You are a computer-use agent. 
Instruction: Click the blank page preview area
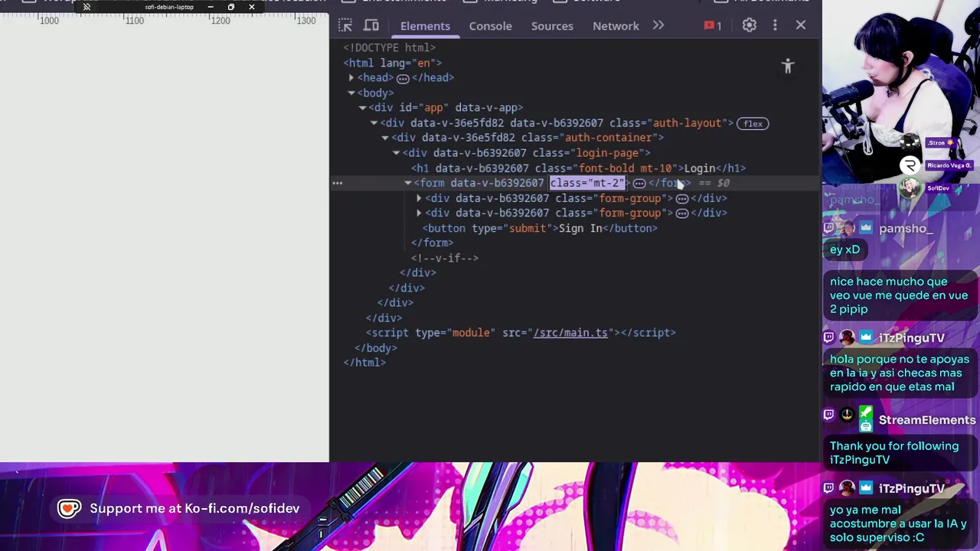click(x=165, y=245)
